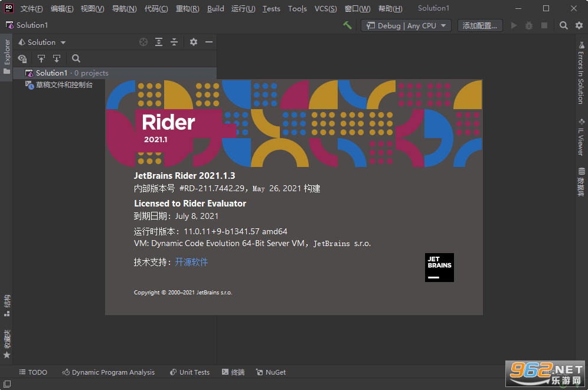
Task: Open Errors In Solution side panel
Action: (581, 73)
